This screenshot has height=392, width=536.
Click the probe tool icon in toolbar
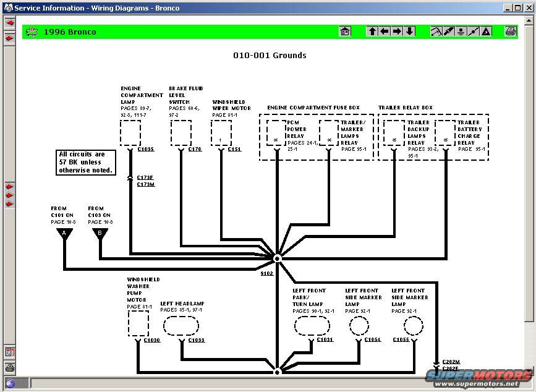click(448, 32)
